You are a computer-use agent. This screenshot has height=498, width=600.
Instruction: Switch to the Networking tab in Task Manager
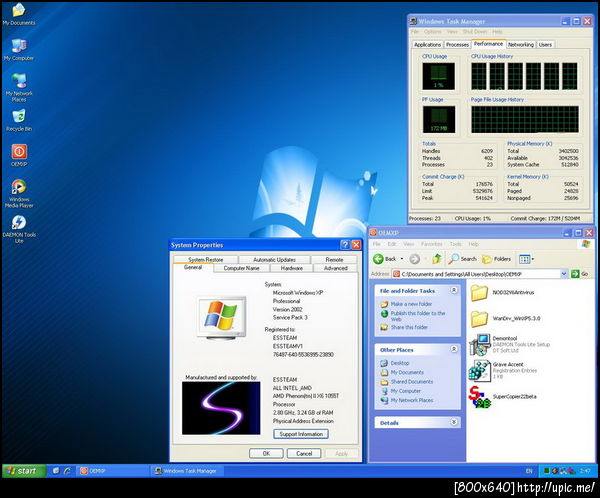pos(521,45)
